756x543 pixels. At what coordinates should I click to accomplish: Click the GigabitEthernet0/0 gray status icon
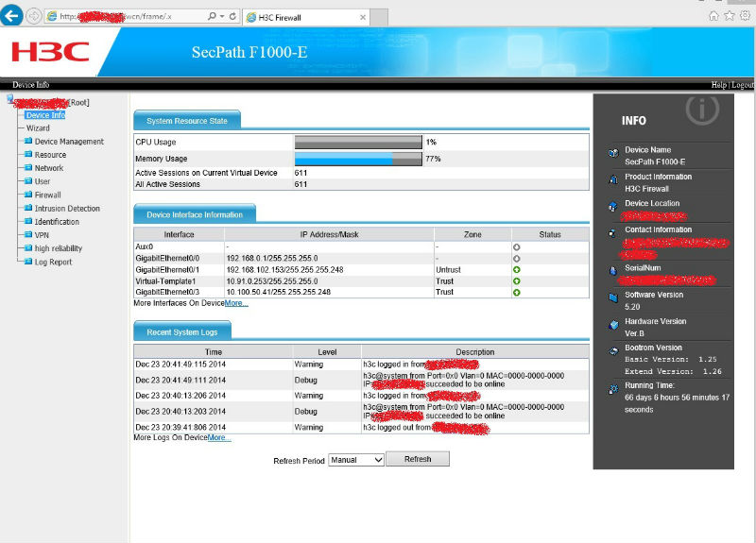point(516,258)
